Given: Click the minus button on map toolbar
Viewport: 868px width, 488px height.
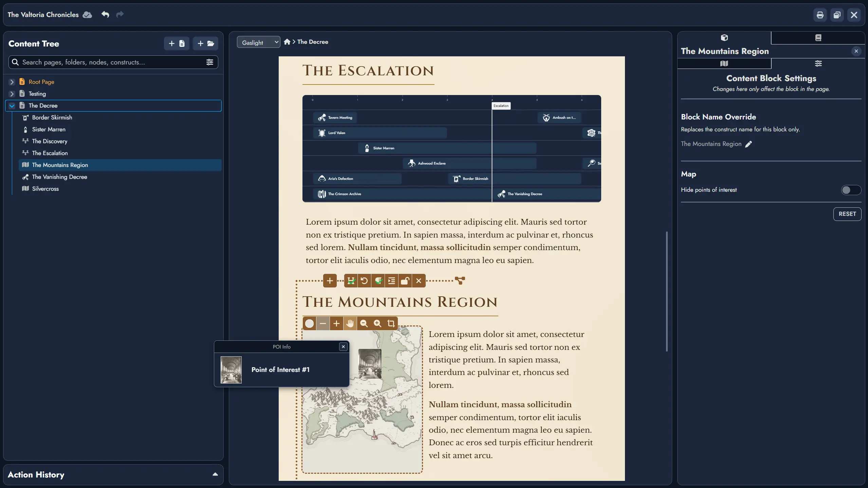Looking at the screenshot, I should 323,323.
